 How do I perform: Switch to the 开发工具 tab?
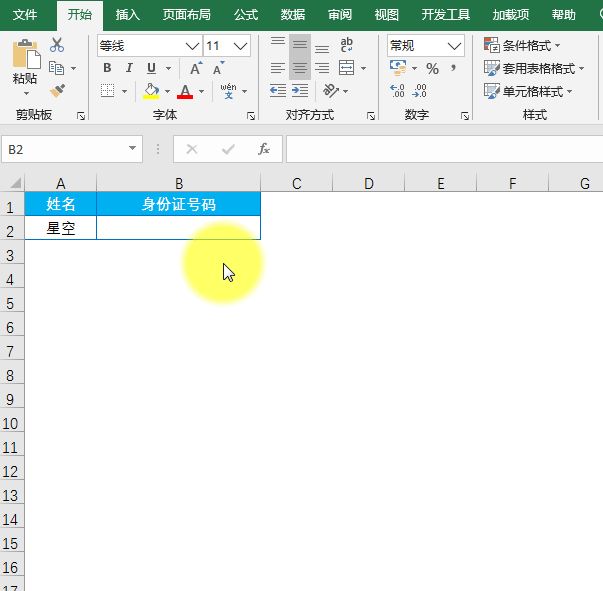[x=445, y=15]
